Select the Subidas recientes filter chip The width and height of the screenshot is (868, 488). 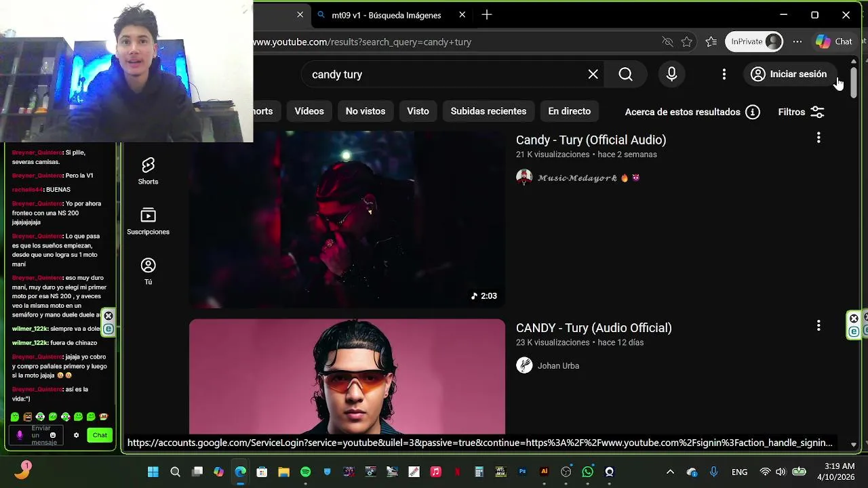[488, 111]
